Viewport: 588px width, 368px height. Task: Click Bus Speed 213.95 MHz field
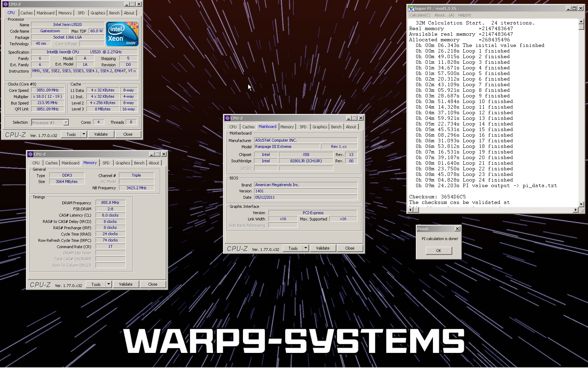(48, 103)
